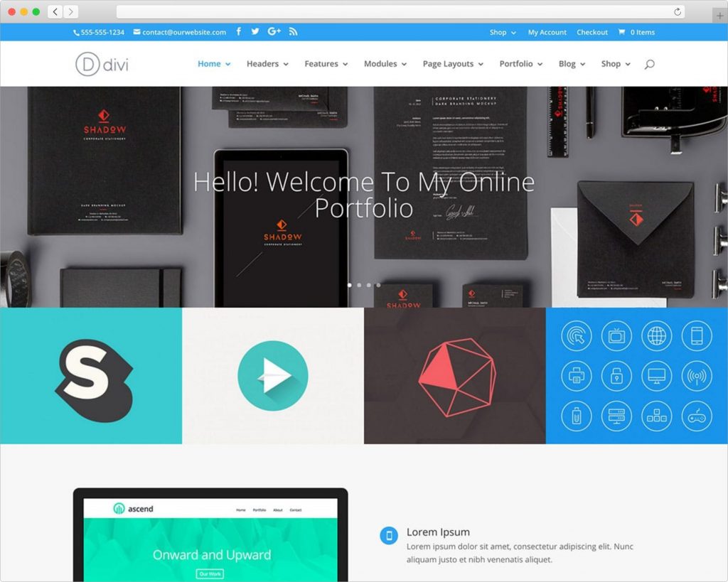
Task: Open the top bar Shop dropdown
Action: (503, 32)
